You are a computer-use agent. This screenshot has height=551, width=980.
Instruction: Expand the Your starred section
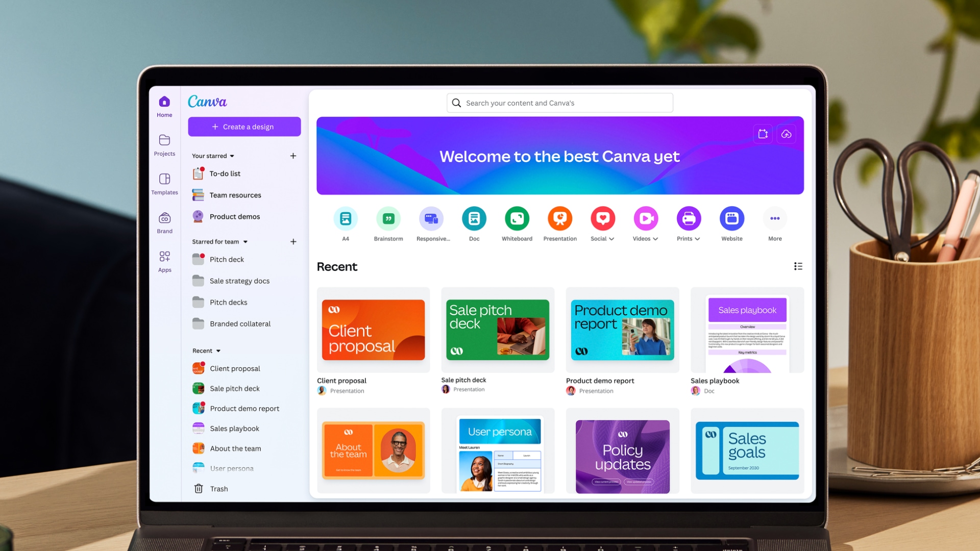click(x=232, y=156)
